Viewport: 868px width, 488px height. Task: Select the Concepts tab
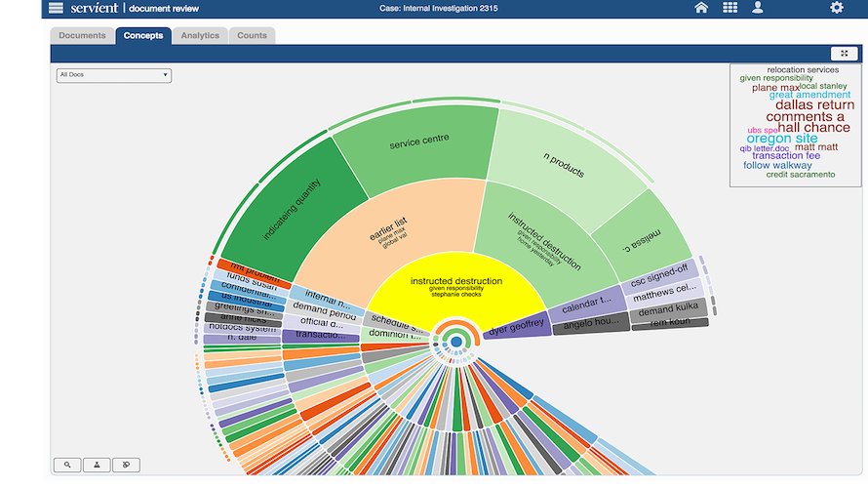click(143, 35)
